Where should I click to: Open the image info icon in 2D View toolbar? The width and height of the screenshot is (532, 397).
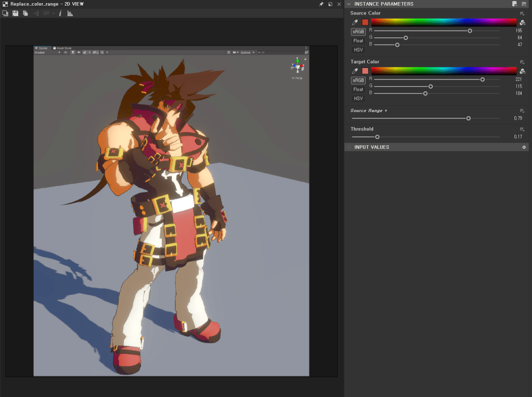[60, 13]
